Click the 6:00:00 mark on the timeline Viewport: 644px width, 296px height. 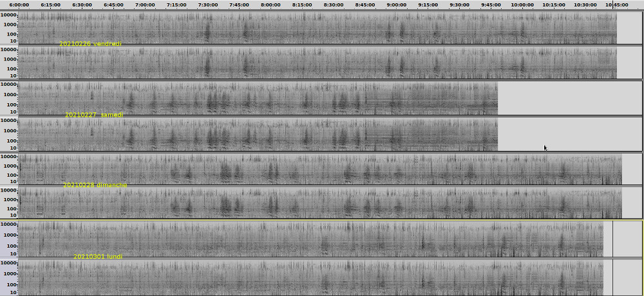click(x=19, y=5)
